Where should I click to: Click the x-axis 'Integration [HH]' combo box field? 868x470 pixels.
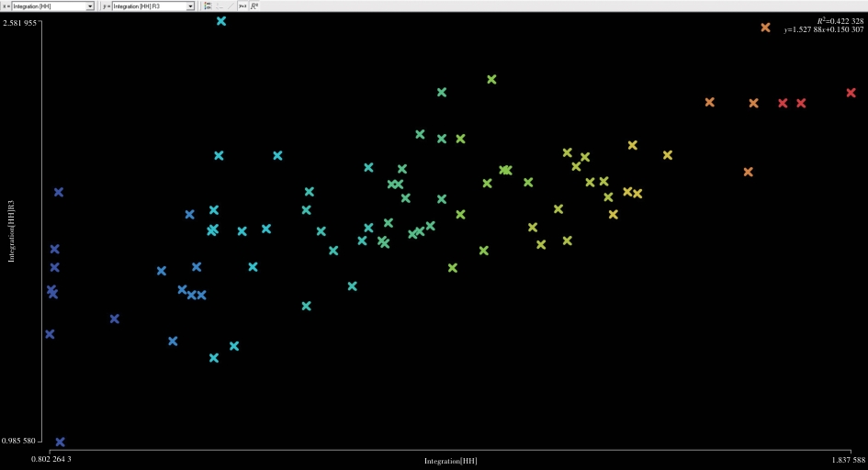point(49,6)
